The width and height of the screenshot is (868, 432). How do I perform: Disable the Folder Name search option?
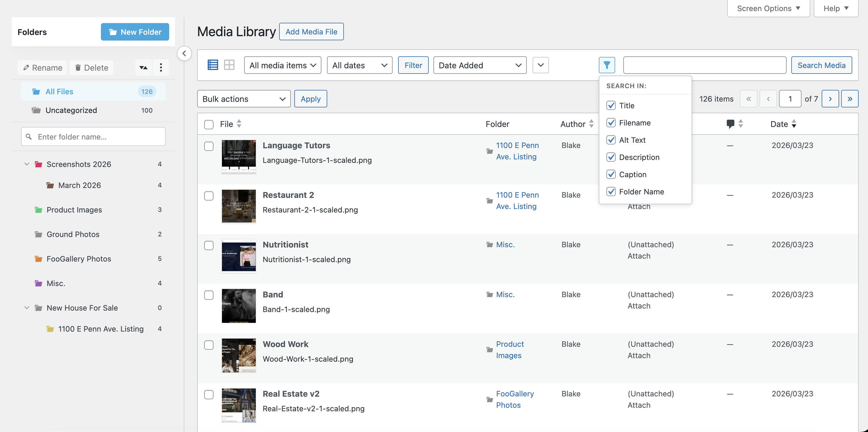tap(611, 191)
